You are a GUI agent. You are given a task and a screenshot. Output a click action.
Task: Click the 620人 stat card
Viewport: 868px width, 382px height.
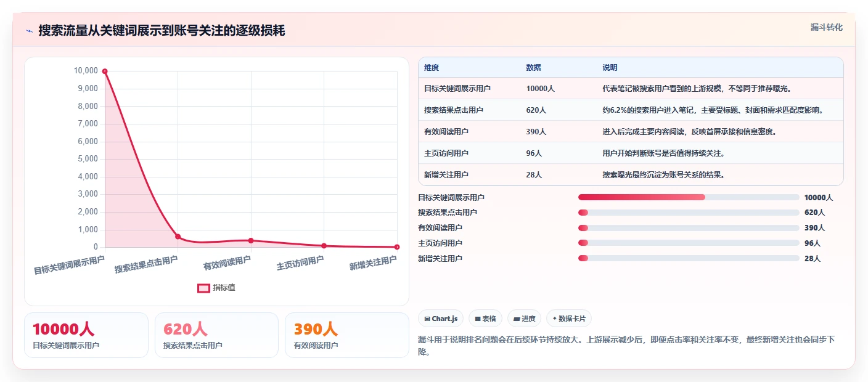pyautogui.click(x=216, y=335)
